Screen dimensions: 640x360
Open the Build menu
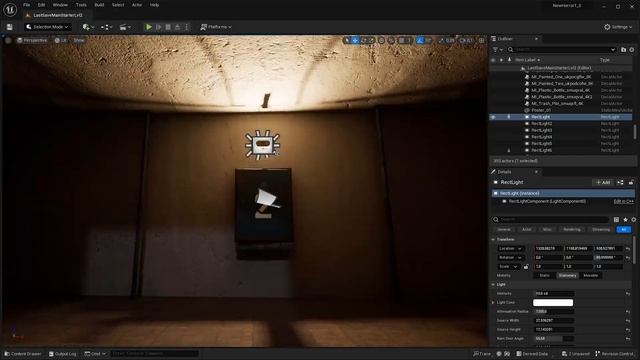coord(99,5)
